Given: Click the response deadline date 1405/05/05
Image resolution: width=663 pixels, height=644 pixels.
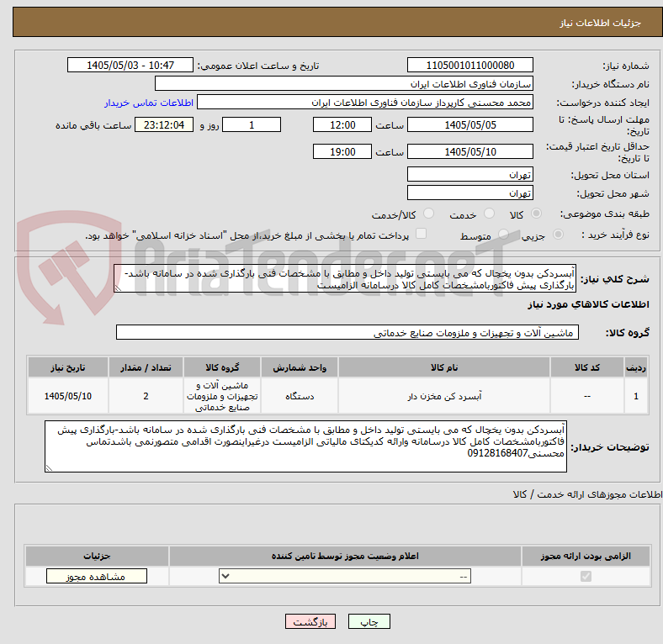Looking at the screenshot, I should pos(469,125).
